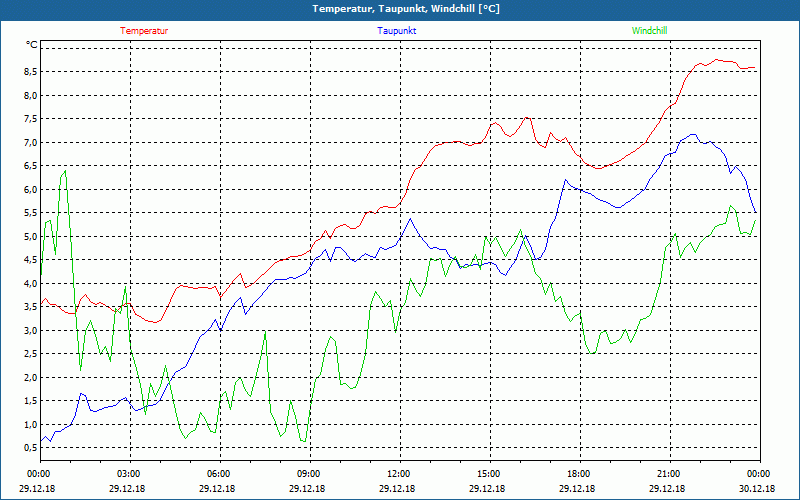Click the 18:00 time label
Viewport: 800px width, 500px height.
[577, 474]
